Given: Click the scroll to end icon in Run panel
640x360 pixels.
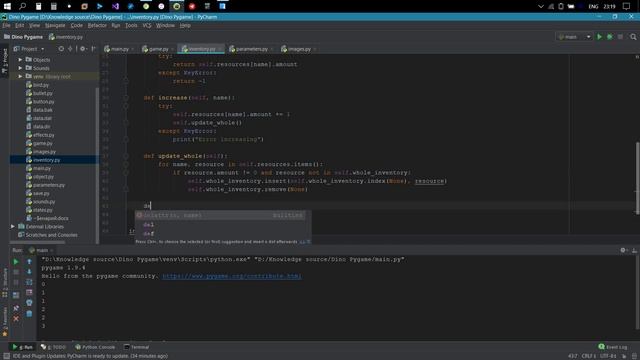Looking at the screenshot, I should tap(29, 292).
